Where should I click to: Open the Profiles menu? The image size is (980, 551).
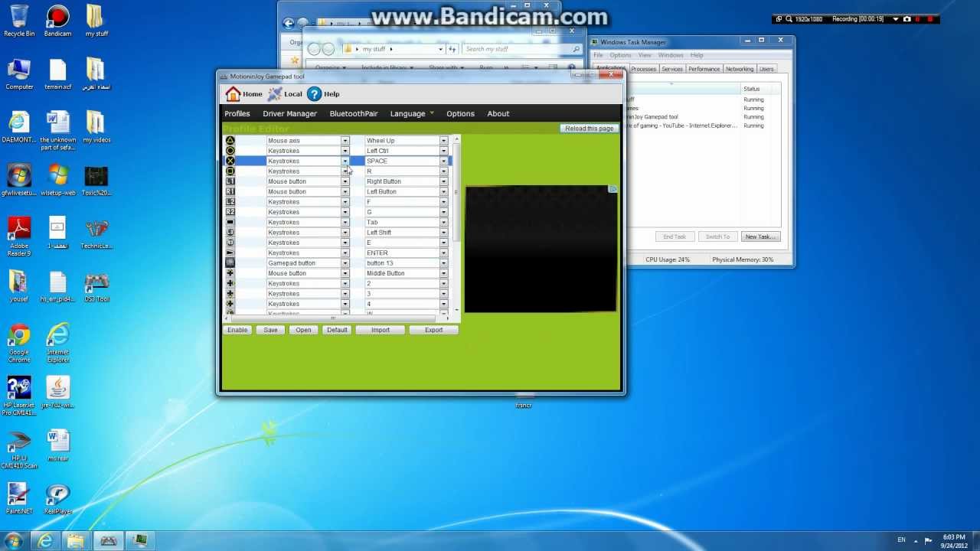[x=237, y=113]
